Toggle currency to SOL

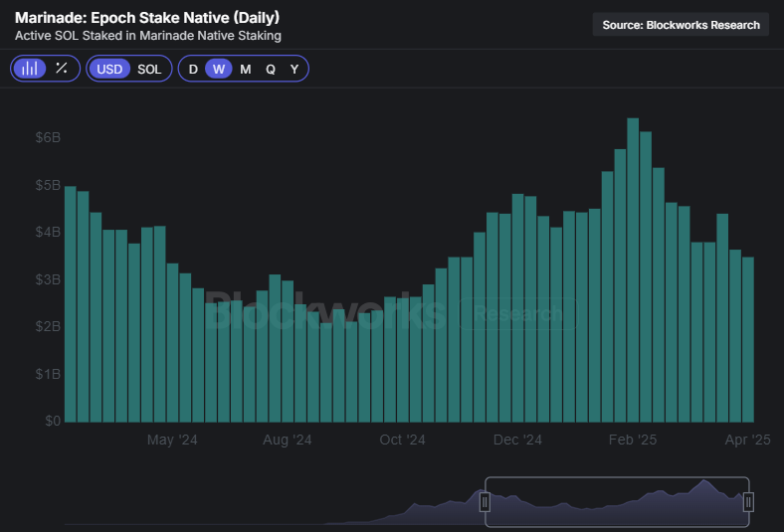149,69
